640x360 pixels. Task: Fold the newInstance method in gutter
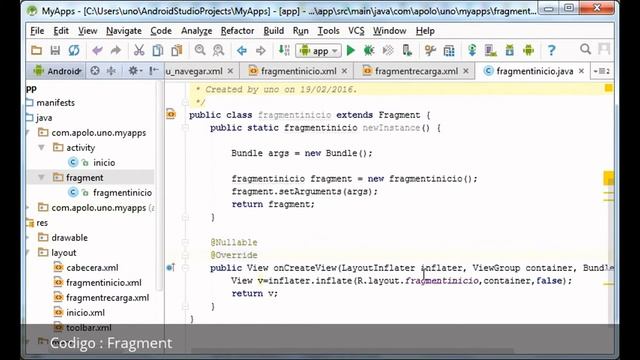[x=185, y=128]
